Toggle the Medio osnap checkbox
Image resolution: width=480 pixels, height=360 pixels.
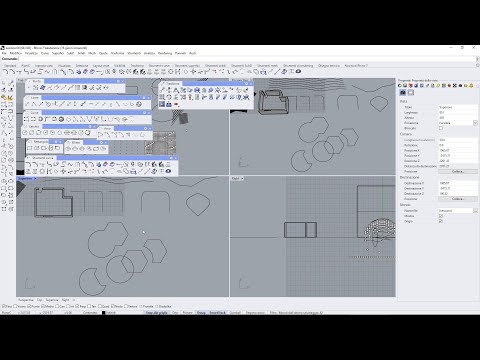coord(43,306)
